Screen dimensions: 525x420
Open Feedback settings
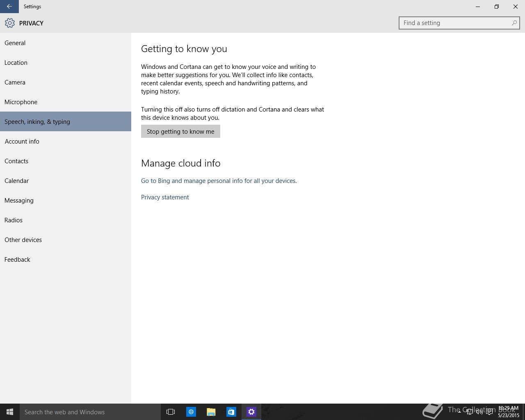click(66, 259)
